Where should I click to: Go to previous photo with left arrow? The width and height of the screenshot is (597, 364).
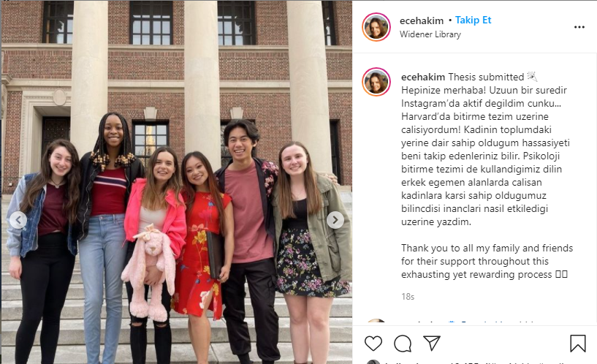click(18, 220)
